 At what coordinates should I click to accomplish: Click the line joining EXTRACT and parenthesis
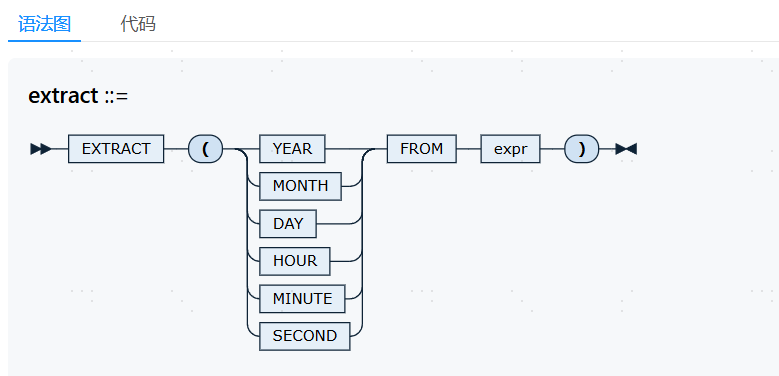[176, 149]
